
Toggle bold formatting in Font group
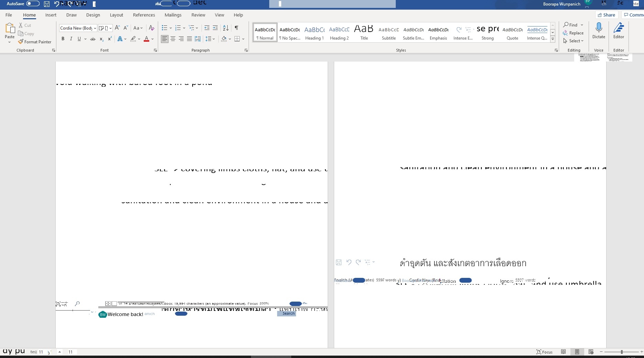coord(63,39)
